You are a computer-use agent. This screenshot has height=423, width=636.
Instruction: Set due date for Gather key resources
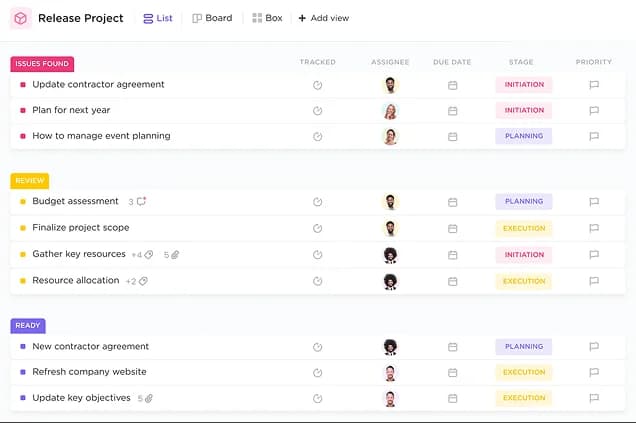click(453, 255)
